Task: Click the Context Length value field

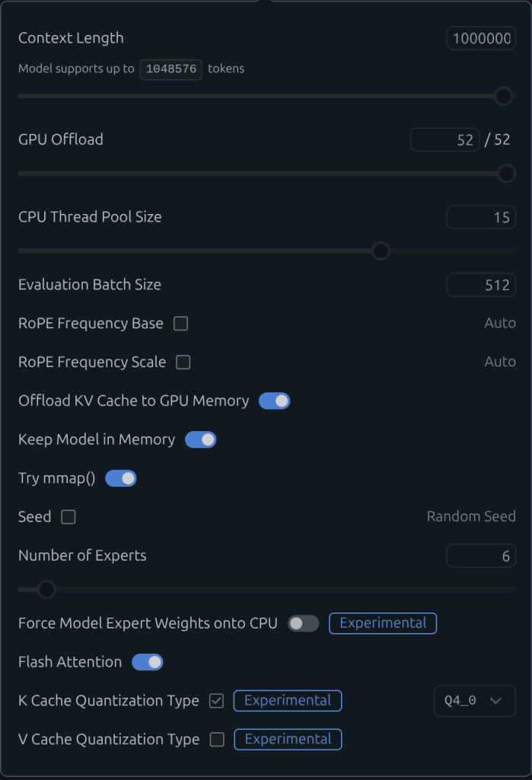Action: click(x=481, y=38)
